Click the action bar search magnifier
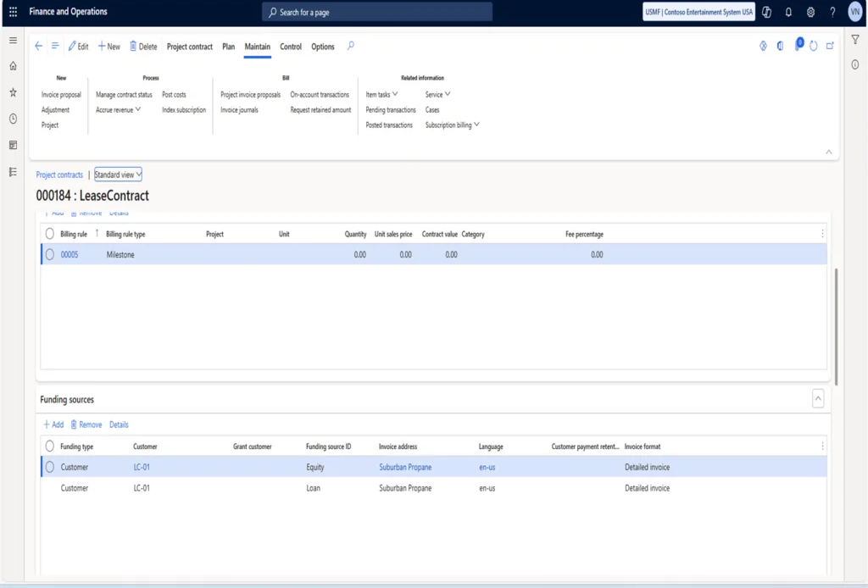This screenshot has height=588, width=868. pos(350,46)
